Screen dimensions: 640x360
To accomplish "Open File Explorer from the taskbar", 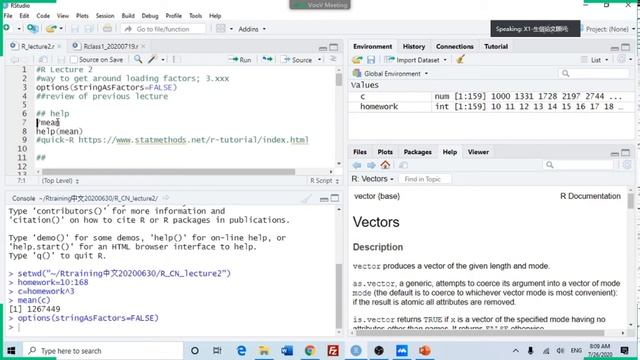I will click(x=264, y=350).
